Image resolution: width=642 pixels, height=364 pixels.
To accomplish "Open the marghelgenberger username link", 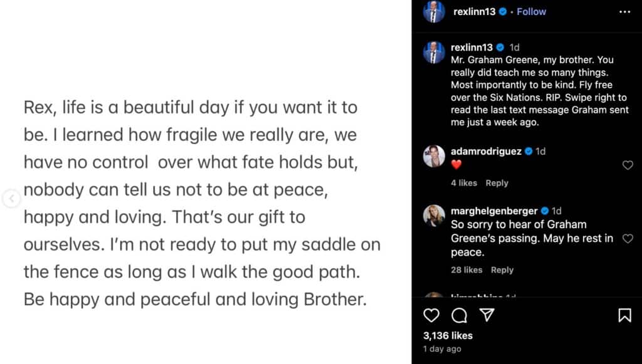I will tap(495, 211).
